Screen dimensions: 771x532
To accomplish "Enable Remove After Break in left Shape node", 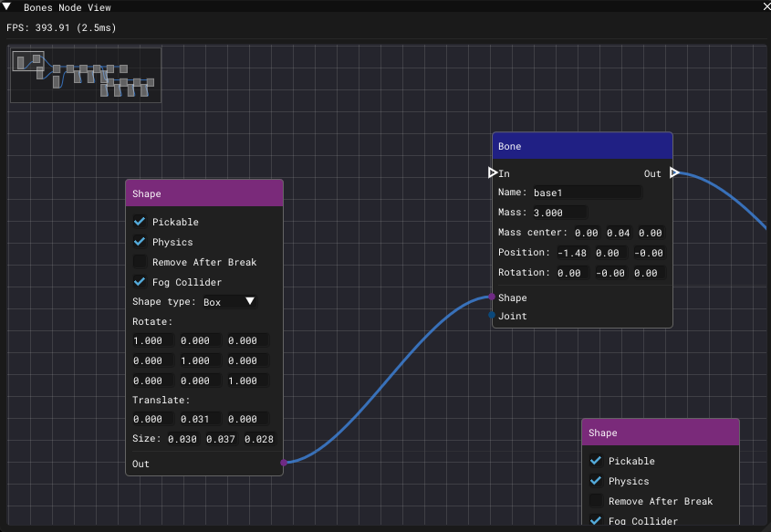I will (140, 262).
